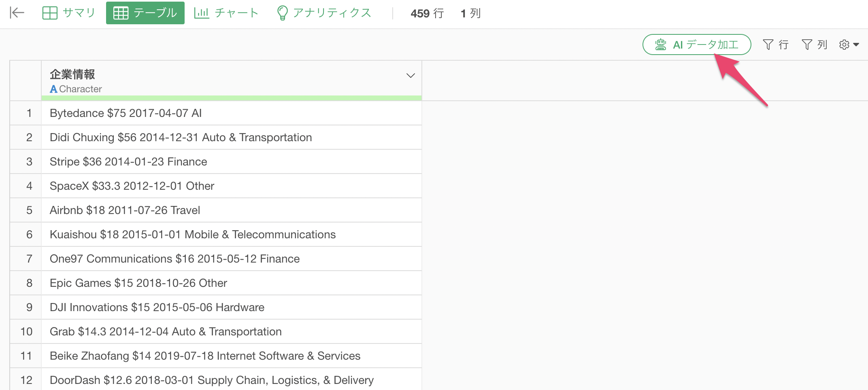Screen dimensions: 868x390
Task: Open the サマリ summary view
Action: pos(69,13)
